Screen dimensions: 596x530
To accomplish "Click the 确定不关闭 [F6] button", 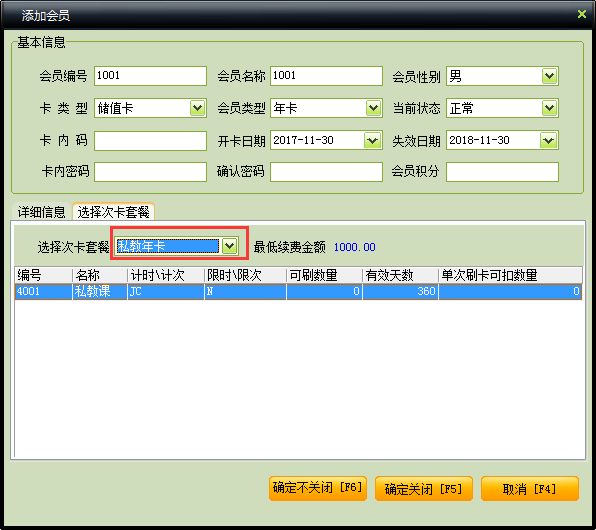I will pos(317,488).
